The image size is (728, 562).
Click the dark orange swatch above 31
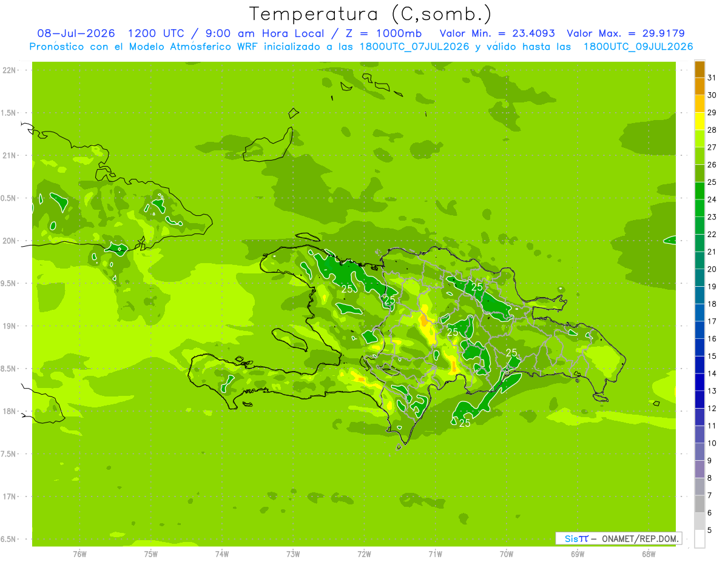699,70
